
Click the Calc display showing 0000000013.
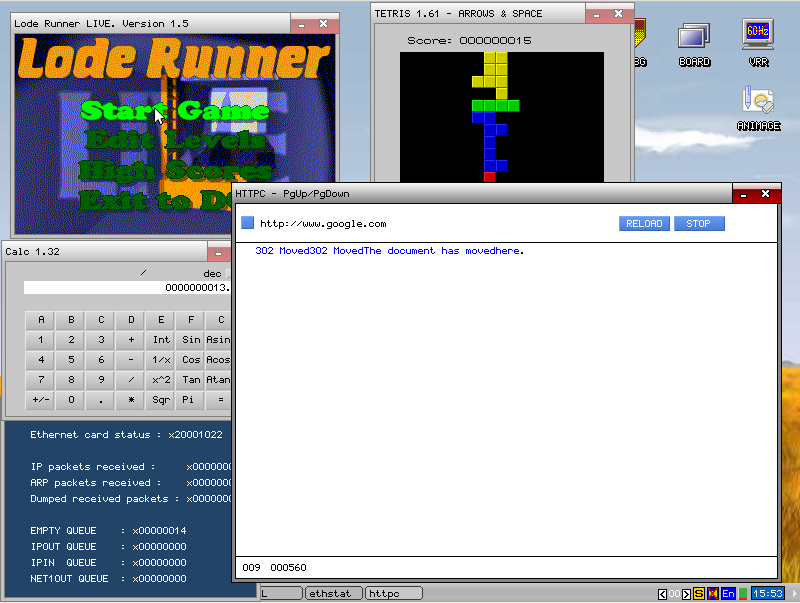(127, 288)
